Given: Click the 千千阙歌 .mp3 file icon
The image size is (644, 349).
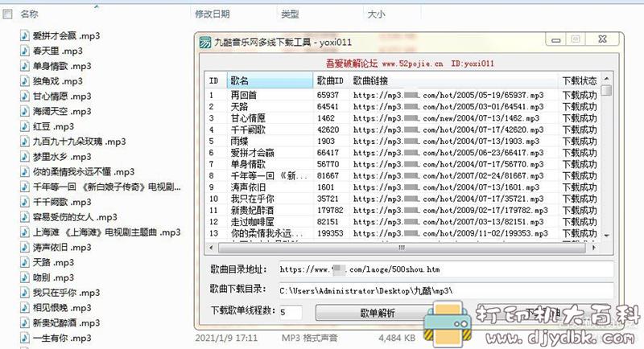Looking at the screenshot, I should click(25, 202).
